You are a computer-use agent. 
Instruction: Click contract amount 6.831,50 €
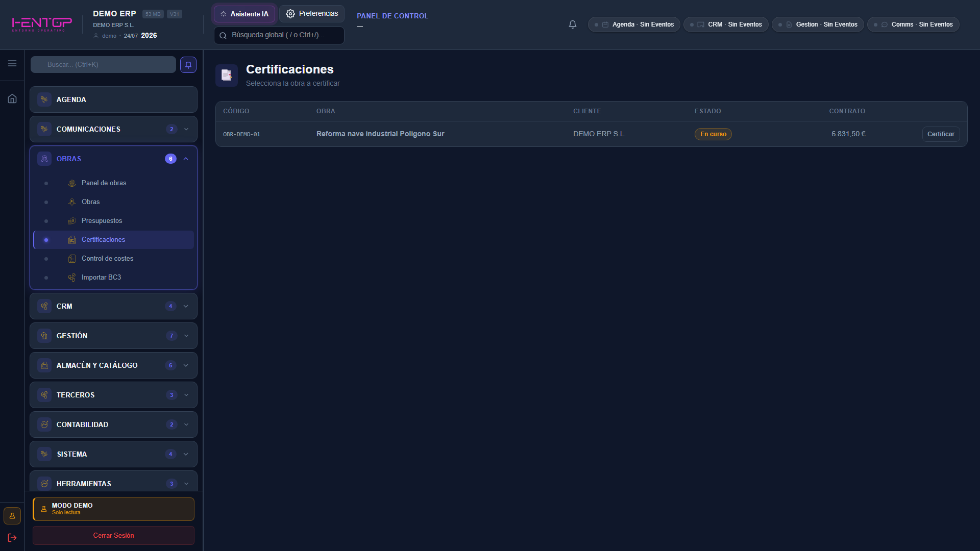coord(848,134)
